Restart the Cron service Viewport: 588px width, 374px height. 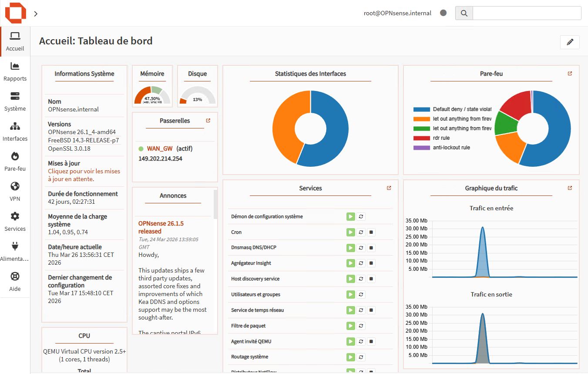pos(361,232)
